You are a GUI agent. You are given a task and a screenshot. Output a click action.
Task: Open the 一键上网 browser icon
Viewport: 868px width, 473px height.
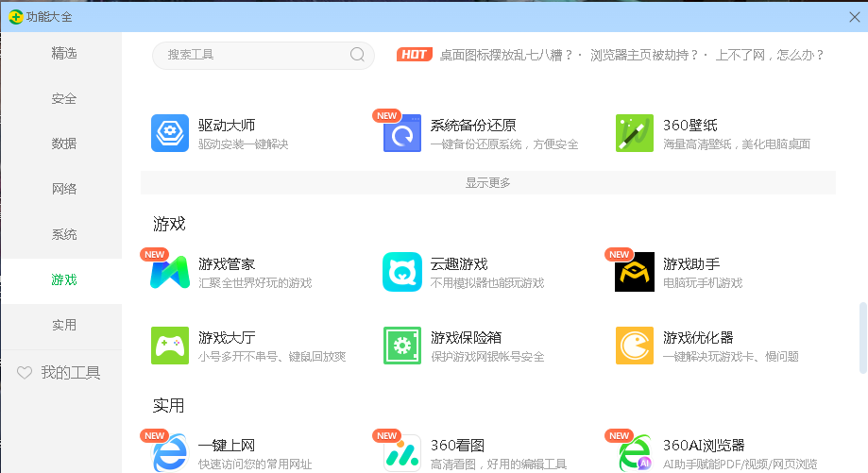pyautogui.click(x=170, y=453)
